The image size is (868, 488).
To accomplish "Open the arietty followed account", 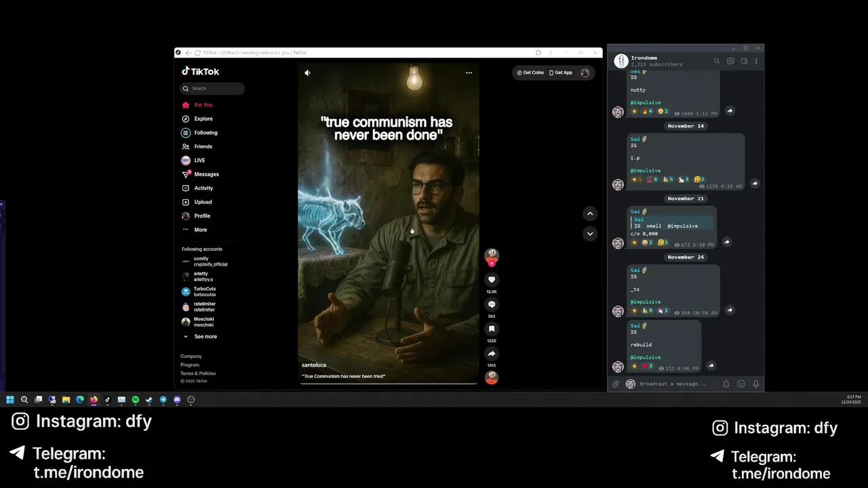I will (x=198, y=277).
